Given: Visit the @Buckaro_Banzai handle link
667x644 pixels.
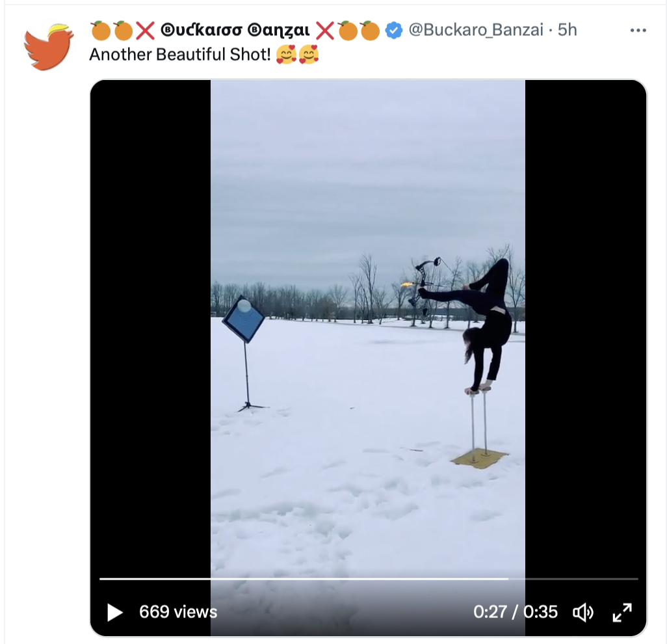Looking at the screenshot, I should 476,30.
